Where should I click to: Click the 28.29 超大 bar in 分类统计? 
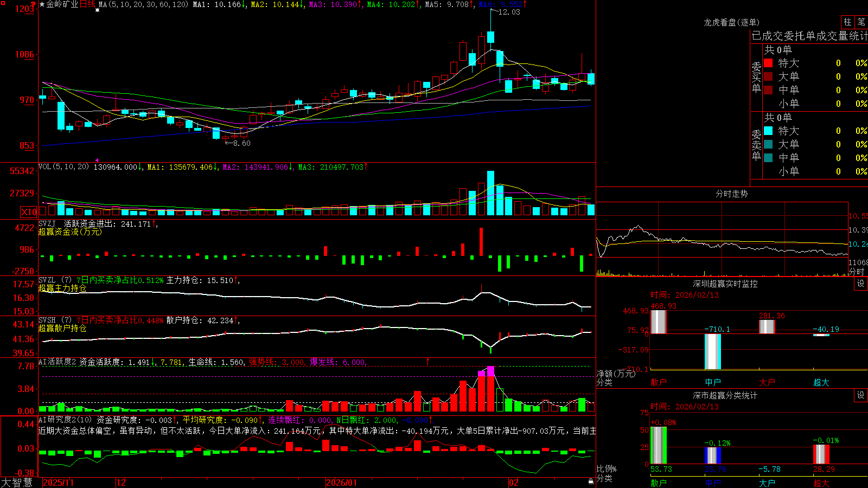tap(821, 454)
